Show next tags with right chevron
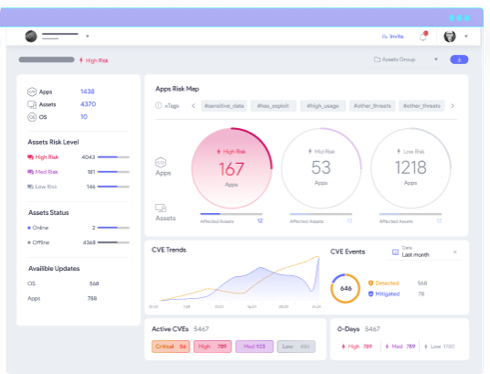Image resolution: width=490 pixels, height=374 pixels. [x=452, y=106]
